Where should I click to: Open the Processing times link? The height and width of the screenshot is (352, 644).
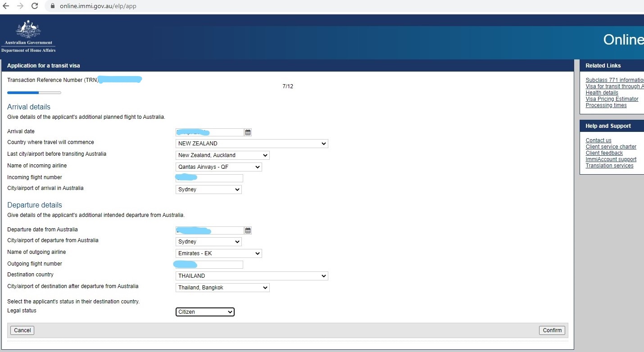pos(606,105)
